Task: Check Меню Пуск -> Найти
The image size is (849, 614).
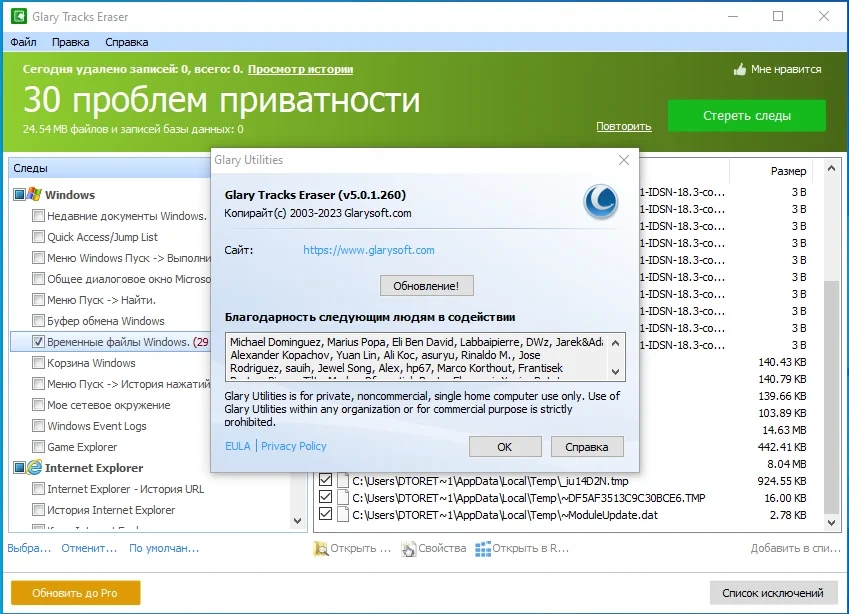Action: click(38, 299)
